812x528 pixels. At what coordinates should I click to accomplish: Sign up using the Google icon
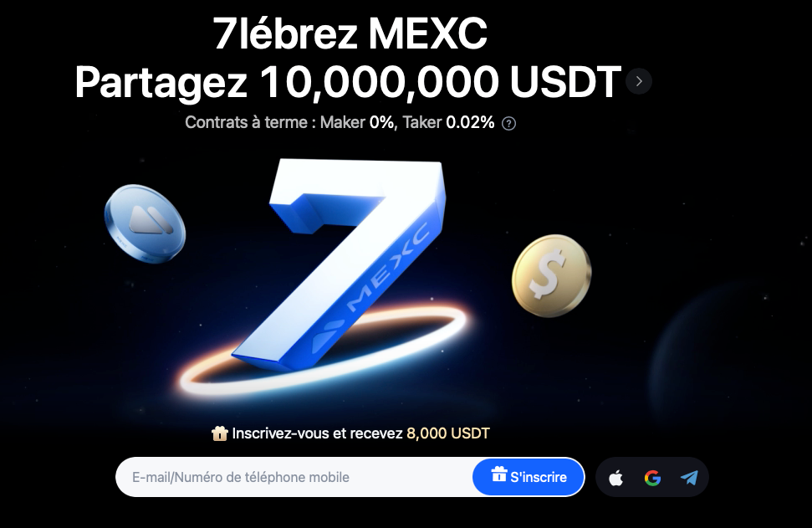click(652, 478)
